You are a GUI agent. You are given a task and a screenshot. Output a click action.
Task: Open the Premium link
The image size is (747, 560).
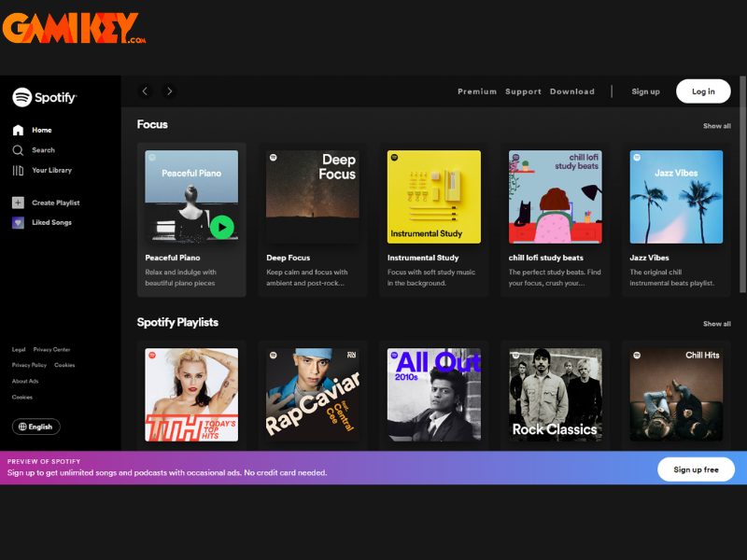click(477, 91)
